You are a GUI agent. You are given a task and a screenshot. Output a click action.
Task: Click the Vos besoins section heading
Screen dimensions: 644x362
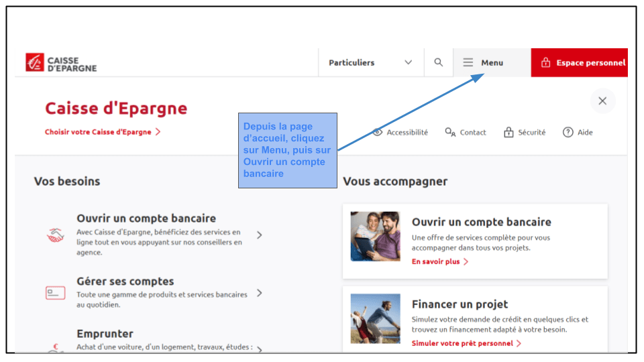67,182
